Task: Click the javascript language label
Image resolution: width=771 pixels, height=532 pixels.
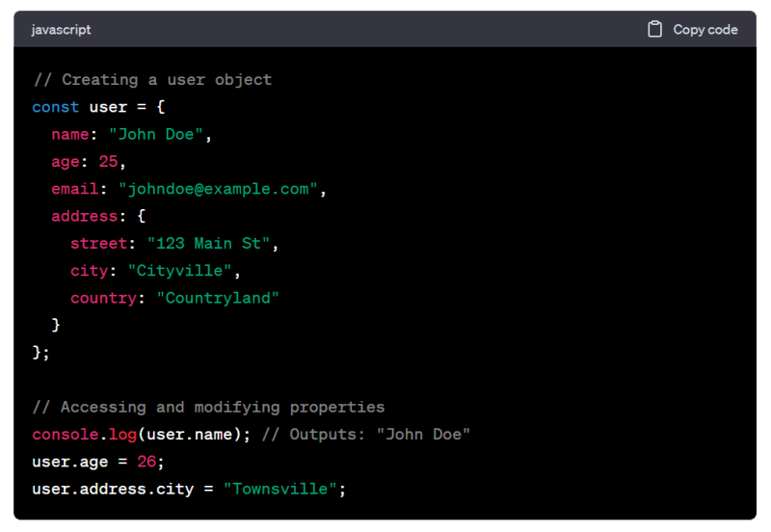Action: (61, 30)
